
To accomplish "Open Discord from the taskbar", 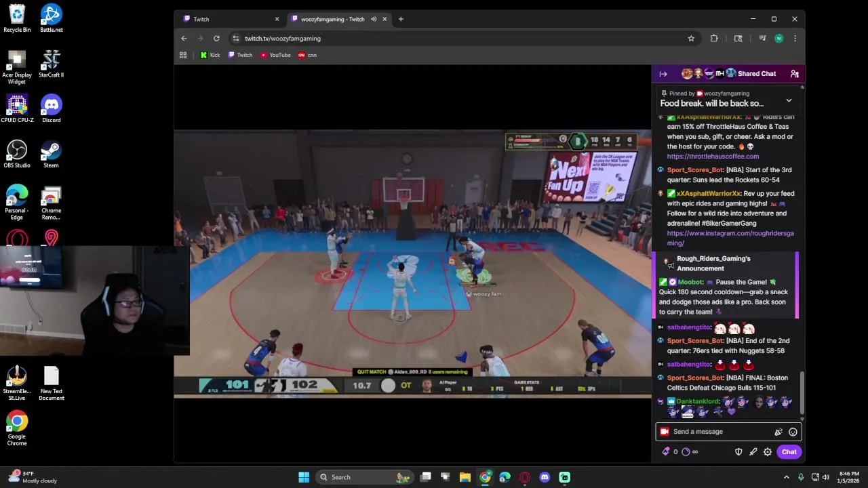I will click(545, 477).
